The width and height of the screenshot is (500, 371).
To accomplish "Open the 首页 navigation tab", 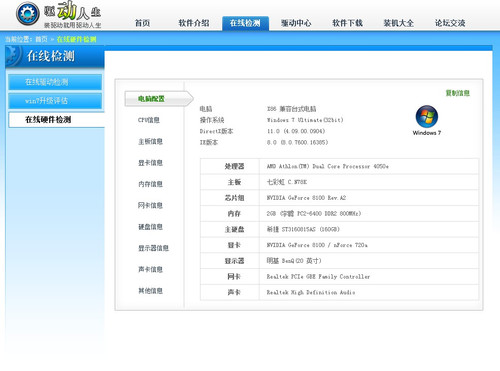I will pos(142,23).
